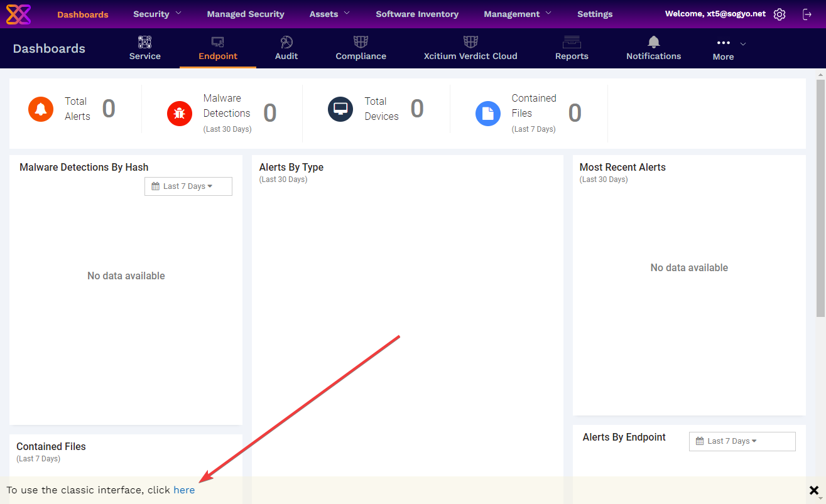This screenshot has height=504, width=826.
Task: Click the Total Alerts count value
Action: (109, 109)
